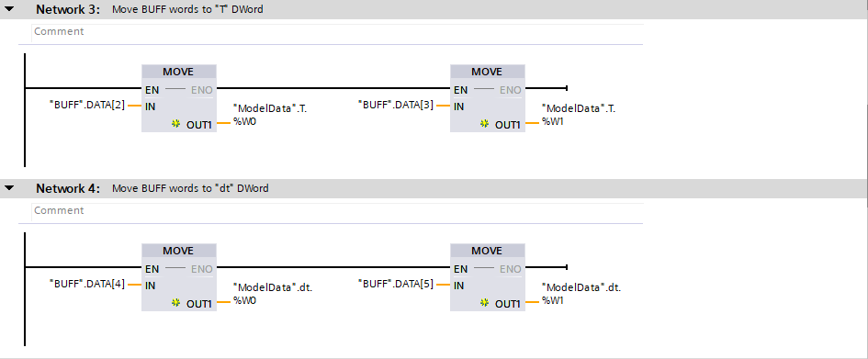This screenshot has width=868, height=359.
Task: Click the first MOVE block header in Network 3
Action: click(179, 72)
